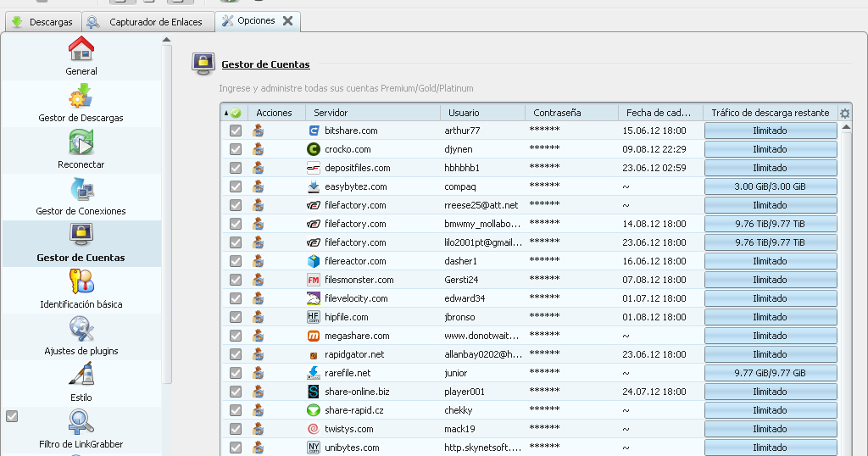The height and width of the screenshot is (456, 868).
Task: Click the action icon for rapidgator.net account
Action: [258, 354]
